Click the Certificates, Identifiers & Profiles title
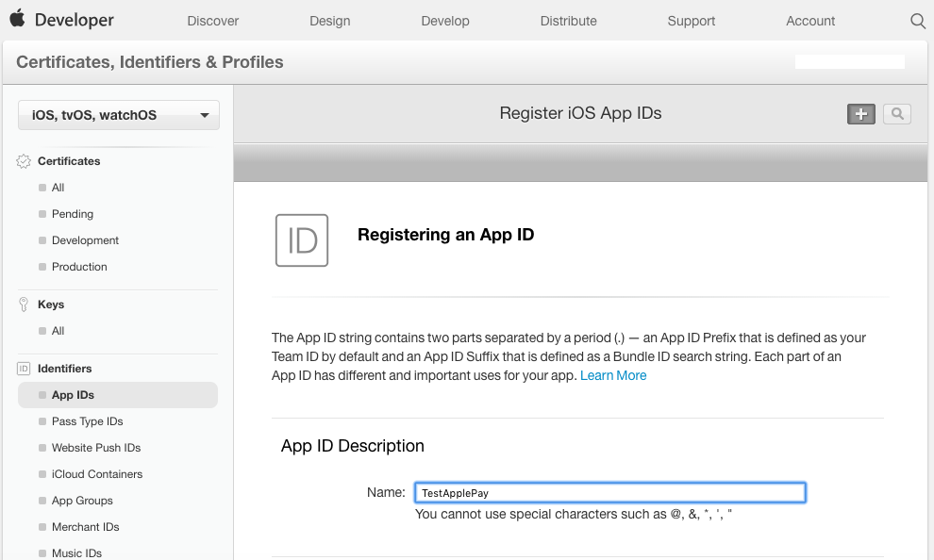 (149, 62)
